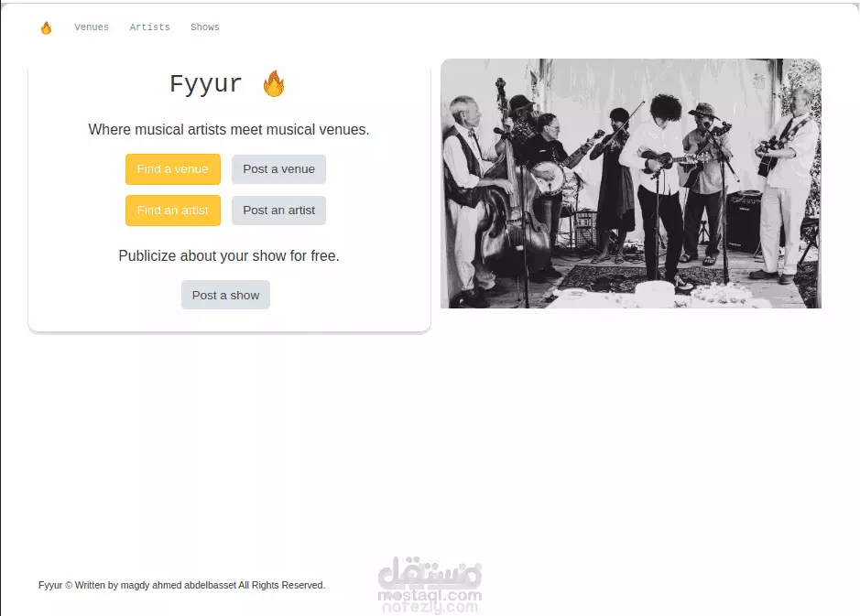The height and width of the screenshot is (616, 860).
Task: Click the Find an artist button
Action: [x=173, y=211]
